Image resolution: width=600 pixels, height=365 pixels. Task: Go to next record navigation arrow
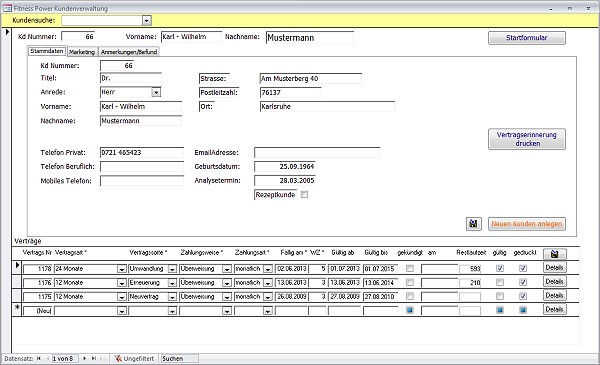[85, 358]
